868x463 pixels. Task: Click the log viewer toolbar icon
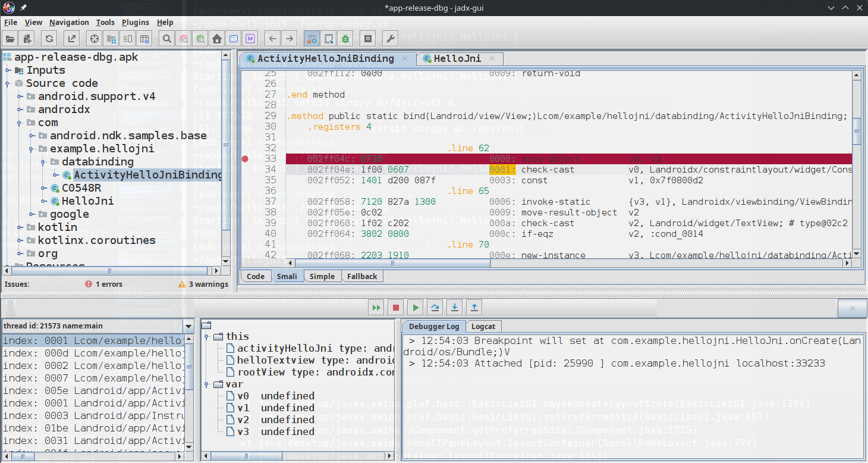point(368,39)
